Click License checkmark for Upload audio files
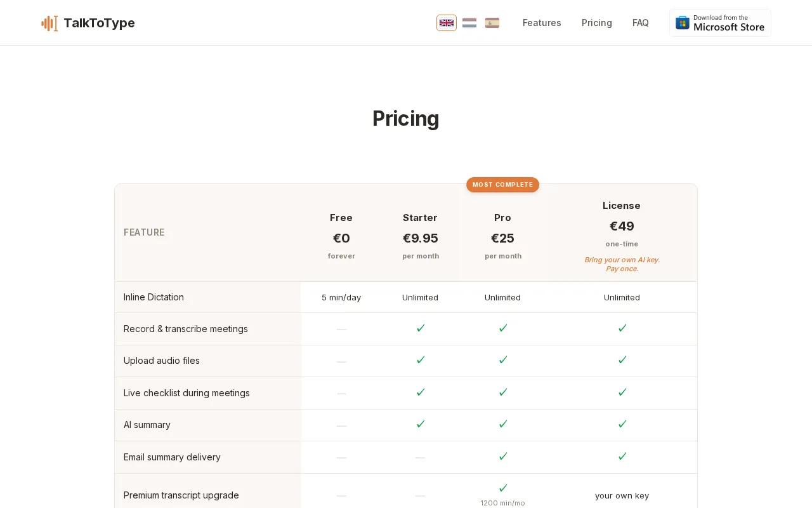This screenshot has width=812, height=508. [622, 360]
